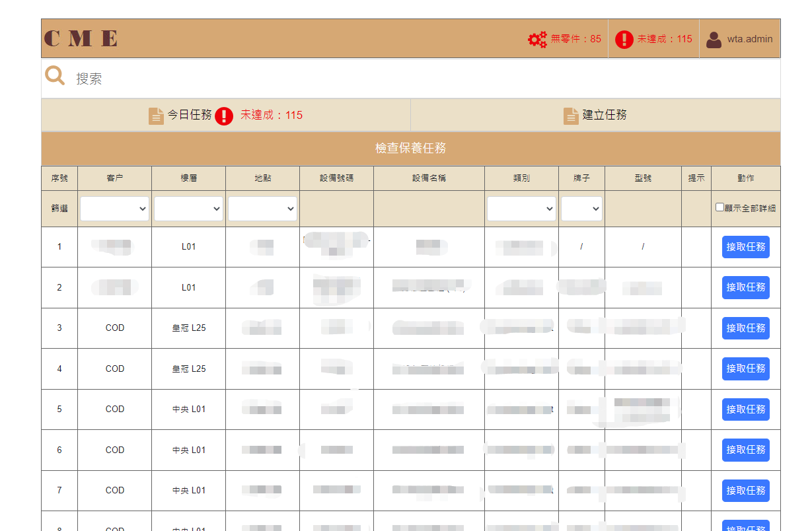Click the red alert icon in the header
Screen dimensions: 812x531
coord(624,39)
